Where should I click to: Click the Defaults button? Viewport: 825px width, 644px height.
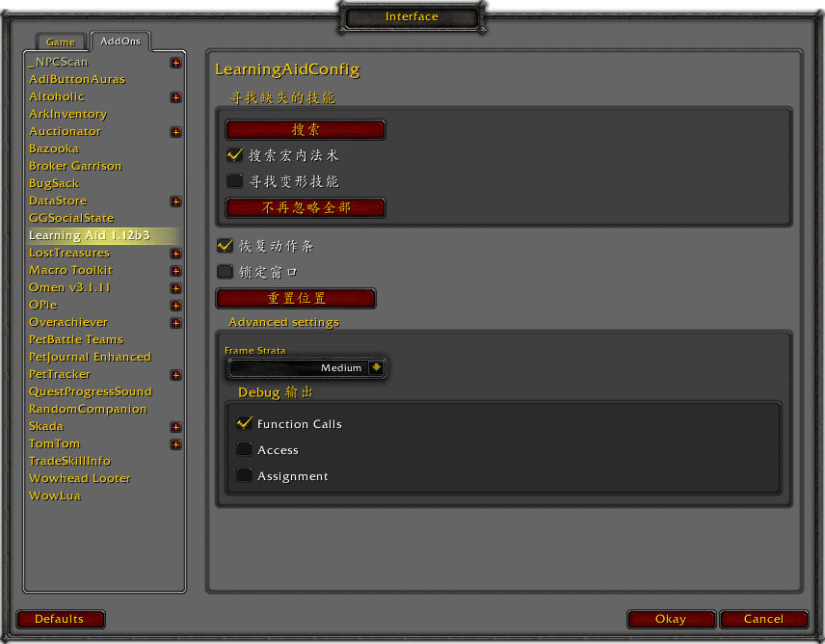[x=60, y=619]
